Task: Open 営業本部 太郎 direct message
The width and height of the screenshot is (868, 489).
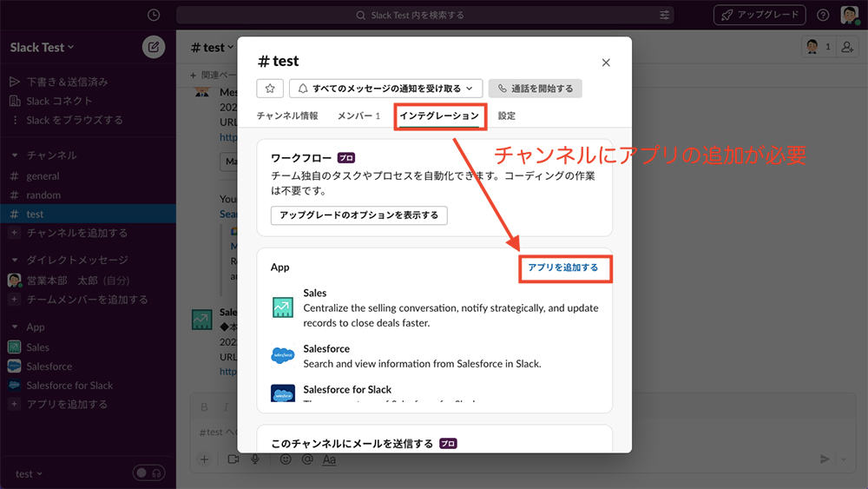Action: [x=78, y=281]
